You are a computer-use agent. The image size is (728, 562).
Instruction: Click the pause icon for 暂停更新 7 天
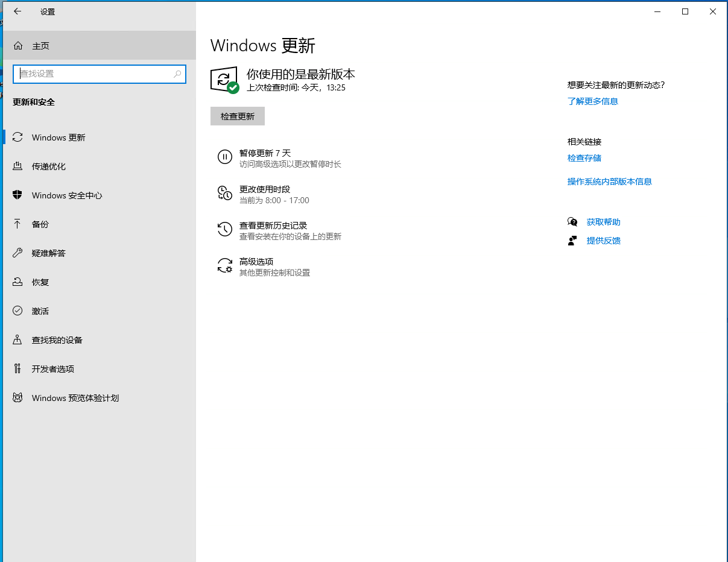tap(224, 157)
